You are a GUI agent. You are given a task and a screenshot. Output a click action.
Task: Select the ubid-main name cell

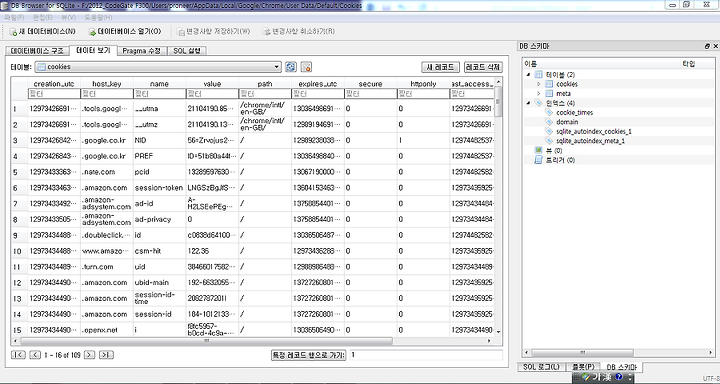[159, 282]
